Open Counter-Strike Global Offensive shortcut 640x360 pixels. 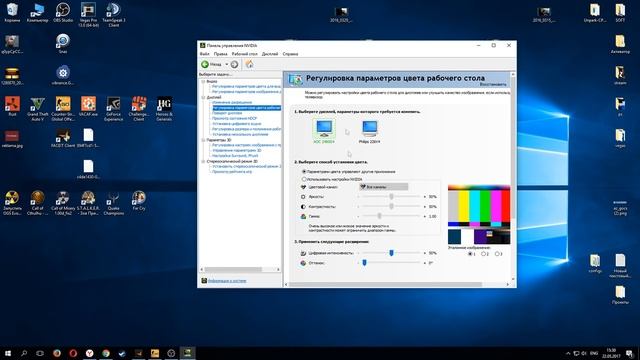(63, 109)
